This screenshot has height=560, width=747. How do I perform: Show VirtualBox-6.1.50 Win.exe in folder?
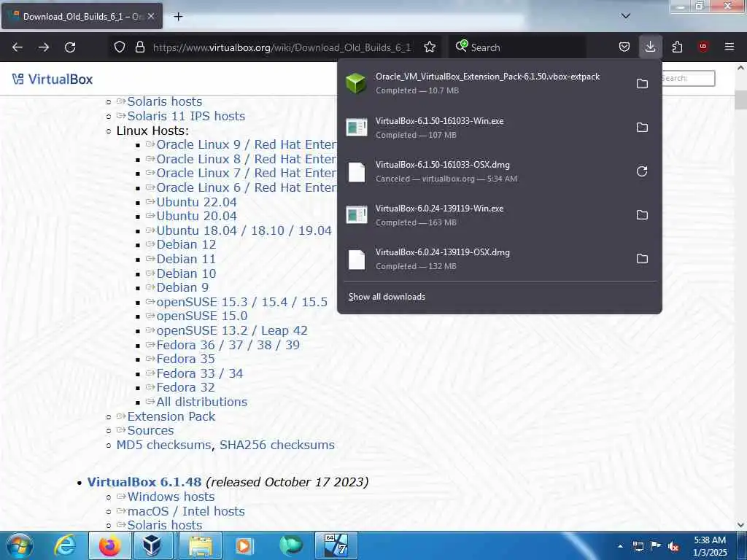click(642, 127)
